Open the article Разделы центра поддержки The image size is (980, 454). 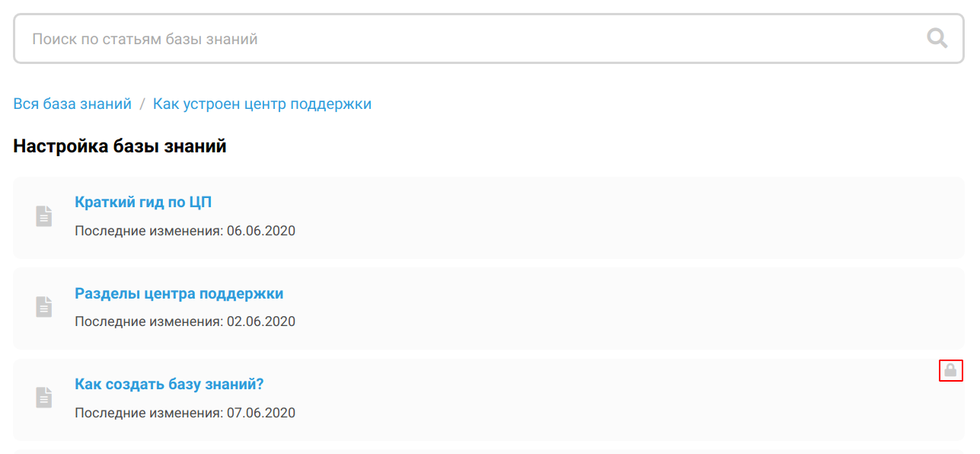(179, 293)
